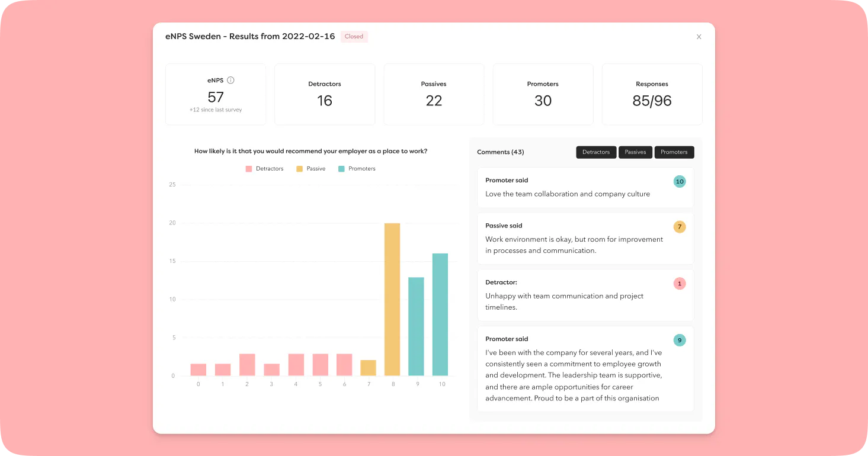The image size is (868, 456).
Task: Close the eNPS results dialog
Action: pyautogui.click(x=699, y=37)
